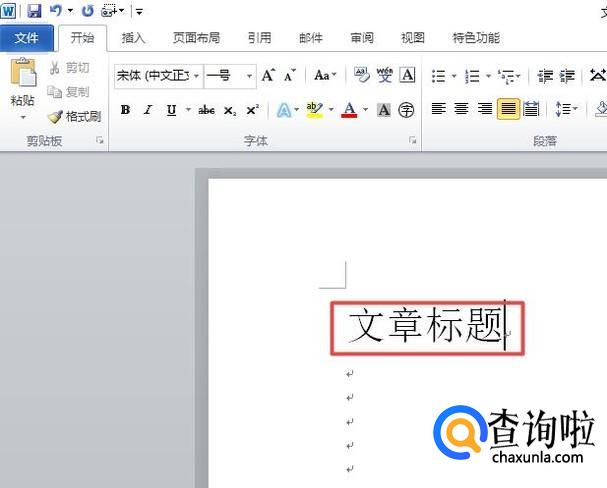The width and height of the screenshot is (607, 488).
Task: Open the 文件 menu
Action: 27,38
